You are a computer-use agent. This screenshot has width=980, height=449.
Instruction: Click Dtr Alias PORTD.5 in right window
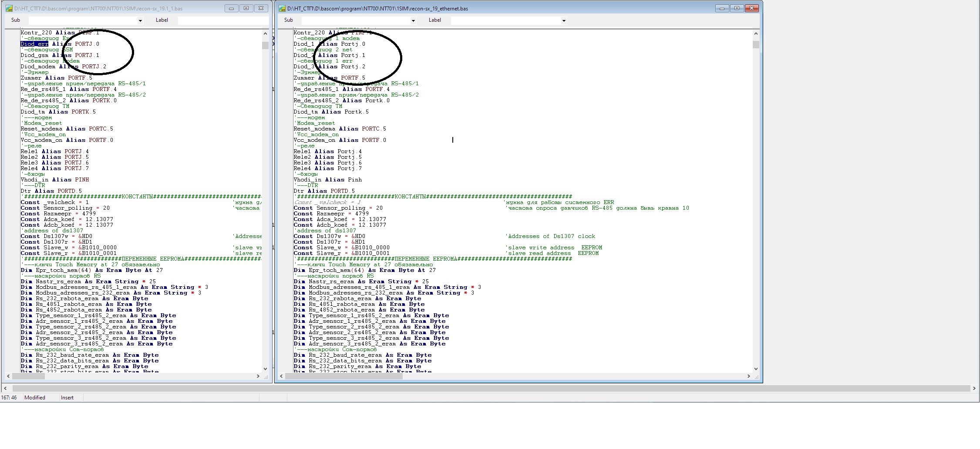point(324,191)
